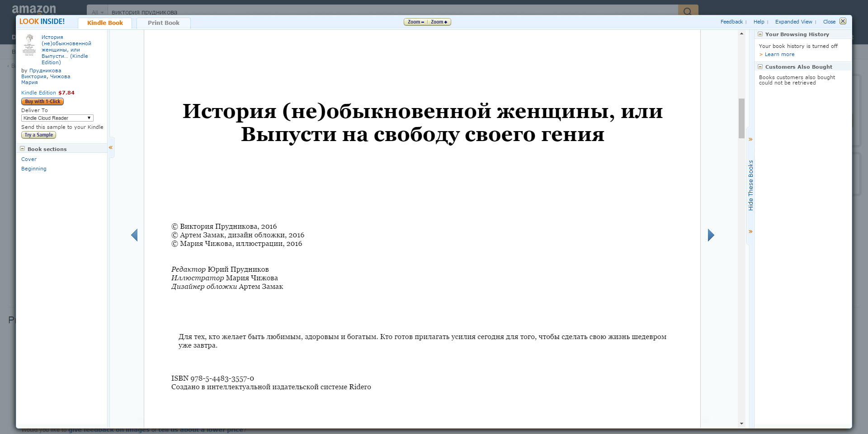Click Try a Sample button
The image size is (868, 434).
coord(39,135)
